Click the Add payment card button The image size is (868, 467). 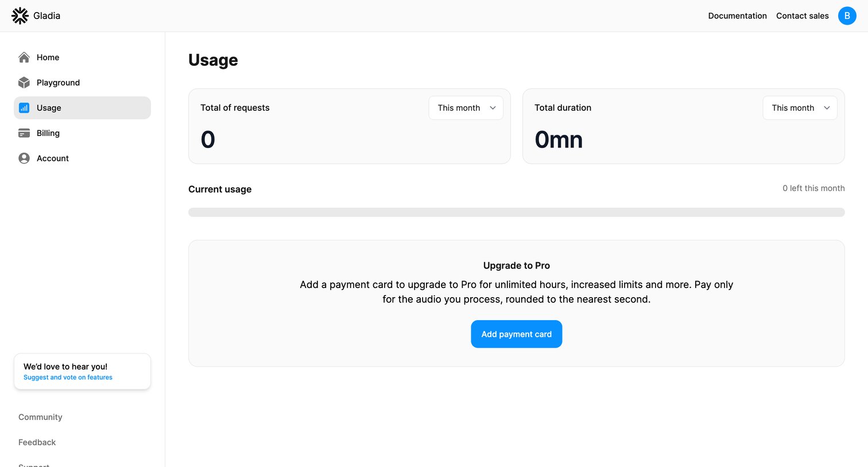click(517, 334)
